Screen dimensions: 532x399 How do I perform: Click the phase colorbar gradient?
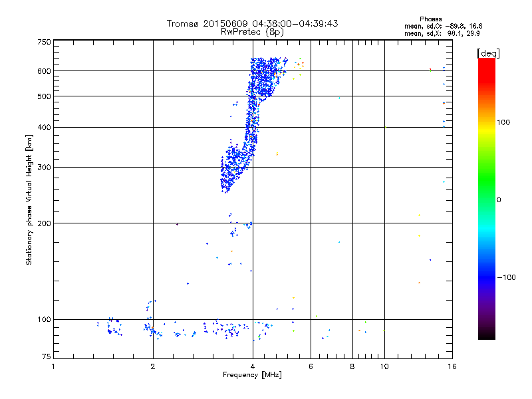click(x=487, y=199)
